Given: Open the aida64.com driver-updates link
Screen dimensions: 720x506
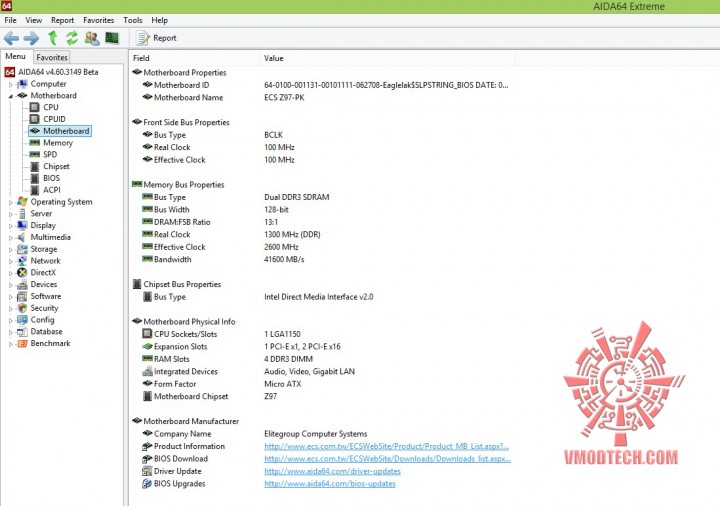Looking at the screenshot, I should click(x=332, y=471).
